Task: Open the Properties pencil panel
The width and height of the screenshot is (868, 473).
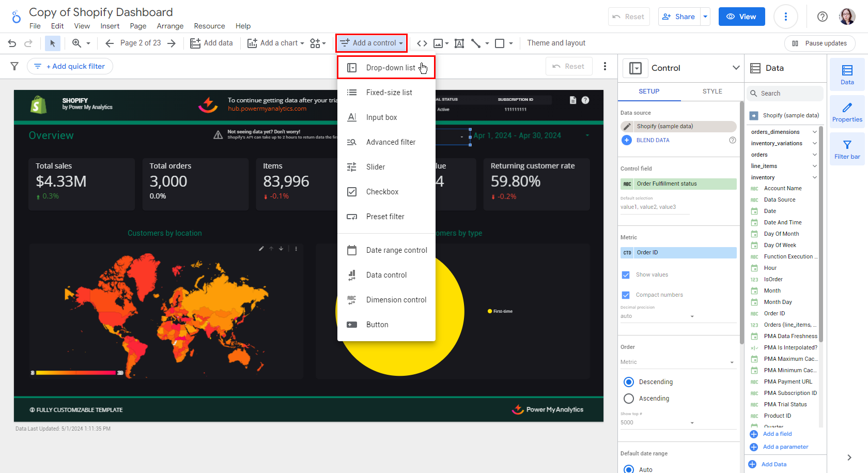Action: (x=847, y=112)
